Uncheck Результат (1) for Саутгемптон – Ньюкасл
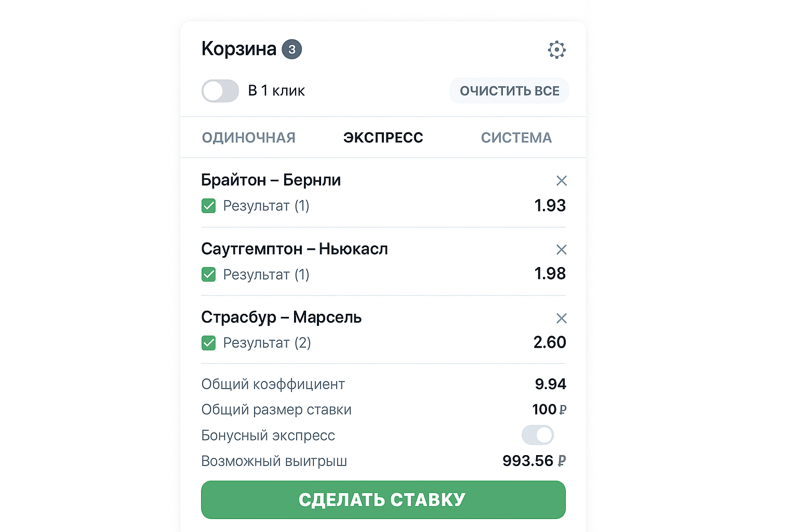798x532 pixels. (208, 274)
